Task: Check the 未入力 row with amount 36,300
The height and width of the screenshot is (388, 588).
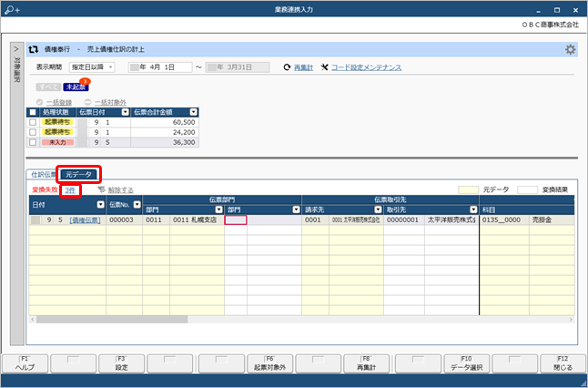Action: pyautogui.click(x=33, y=142)
